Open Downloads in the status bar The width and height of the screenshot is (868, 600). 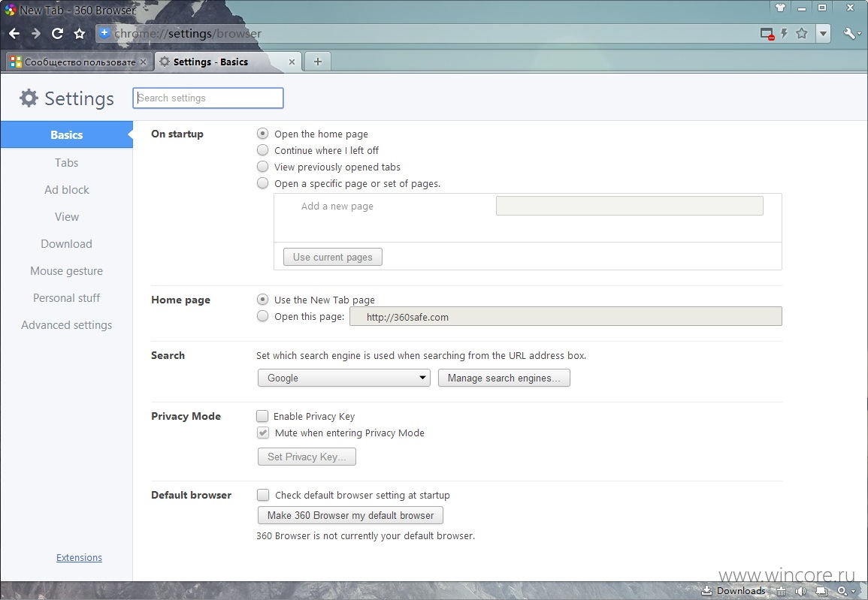point(733,591)
